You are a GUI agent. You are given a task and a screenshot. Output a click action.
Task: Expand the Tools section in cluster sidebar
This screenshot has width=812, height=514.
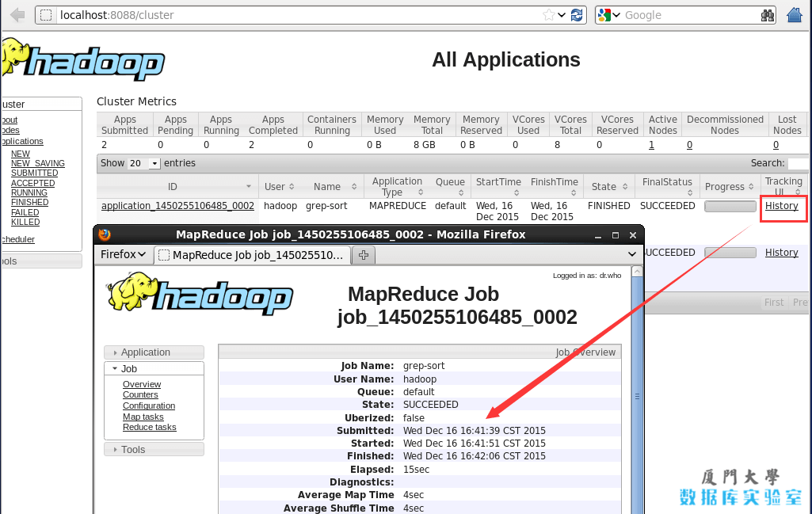[41, 261]
